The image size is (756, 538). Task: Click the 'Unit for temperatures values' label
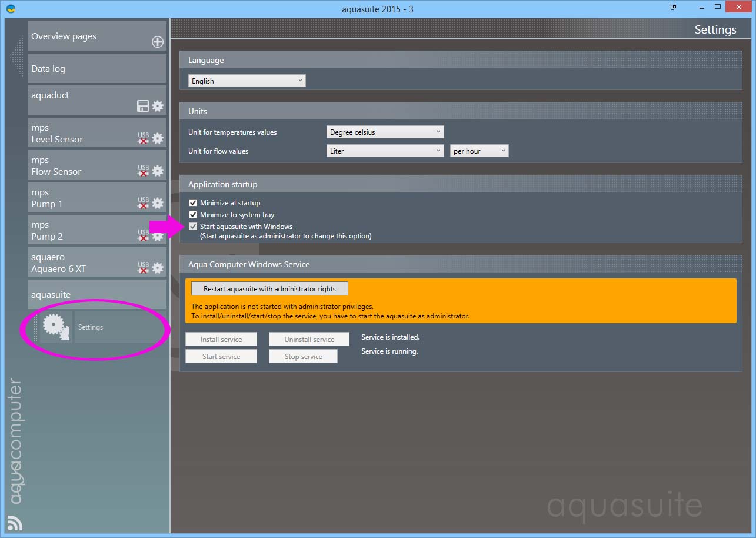232,132
